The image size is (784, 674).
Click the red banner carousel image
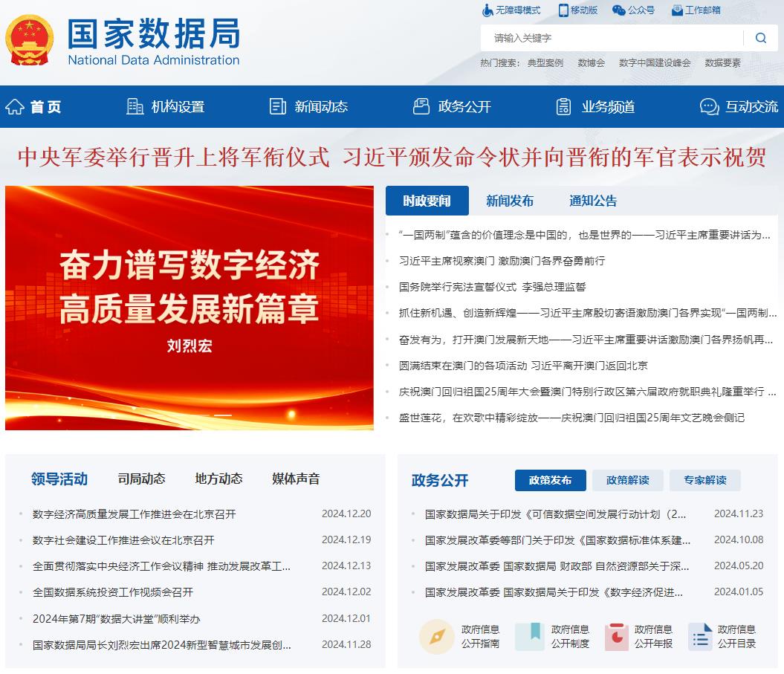[189, 308]
